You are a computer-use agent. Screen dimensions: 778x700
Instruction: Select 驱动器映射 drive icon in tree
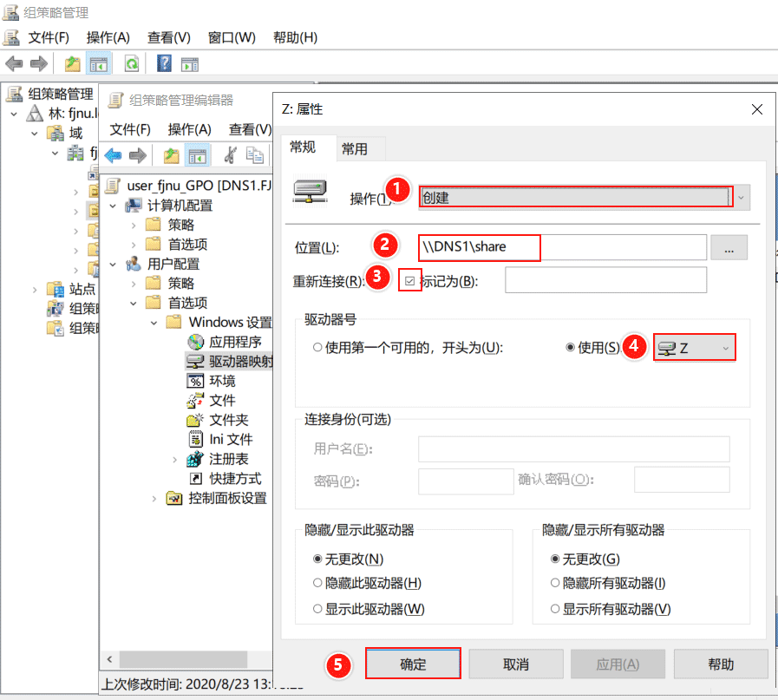(x=195, y=362)
